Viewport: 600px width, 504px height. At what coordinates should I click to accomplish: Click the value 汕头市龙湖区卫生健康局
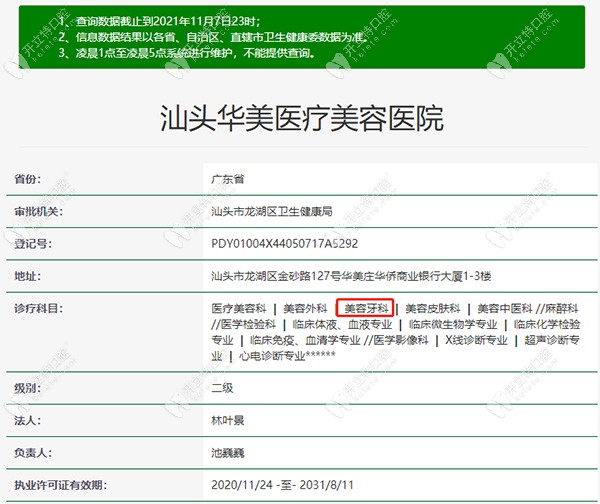(272, 211)
